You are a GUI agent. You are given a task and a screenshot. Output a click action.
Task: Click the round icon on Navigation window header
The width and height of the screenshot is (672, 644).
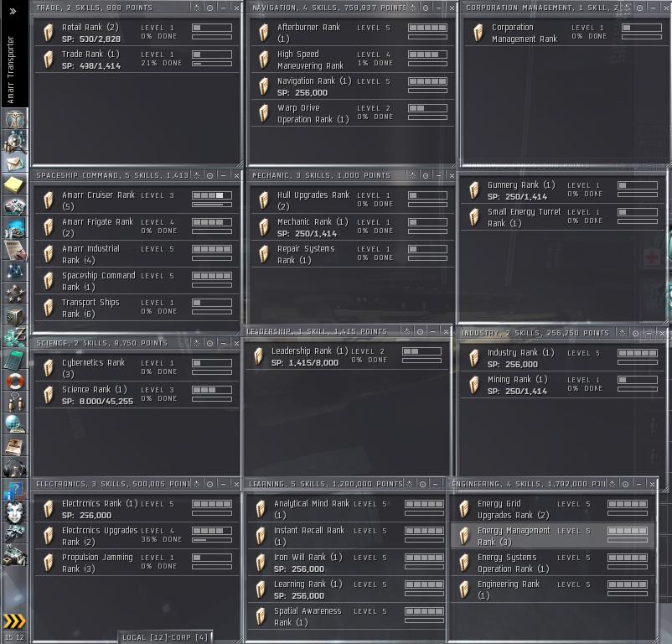426,8
